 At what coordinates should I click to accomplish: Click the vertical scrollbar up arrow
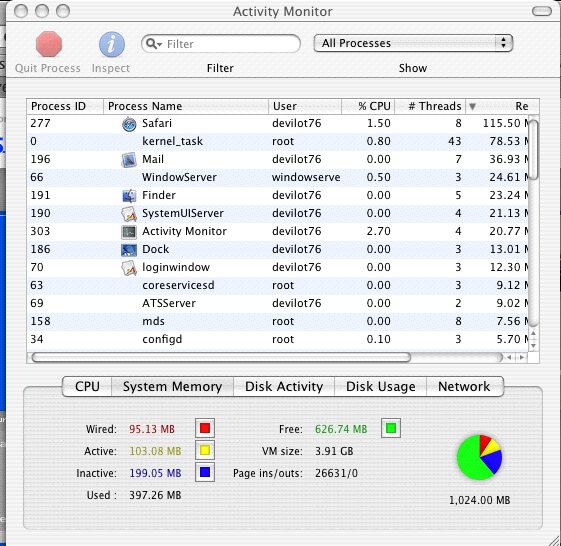533,333
